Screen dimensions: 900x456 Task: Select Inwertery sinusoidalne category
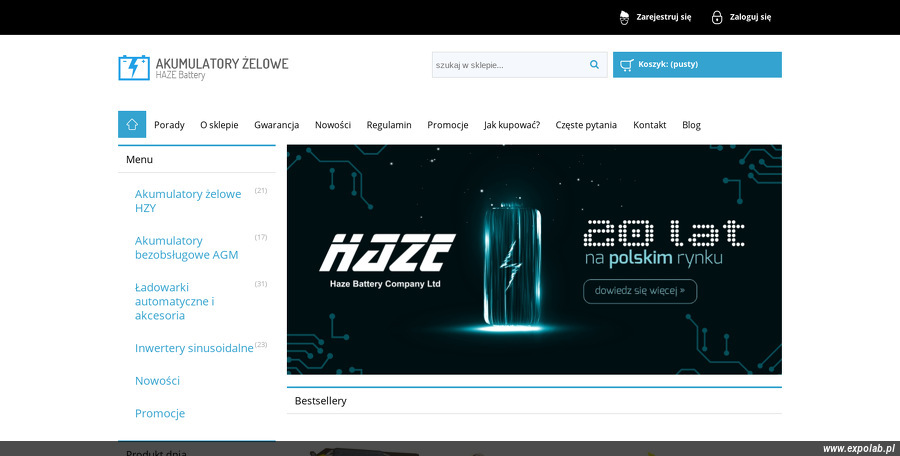tap(194, 348)
